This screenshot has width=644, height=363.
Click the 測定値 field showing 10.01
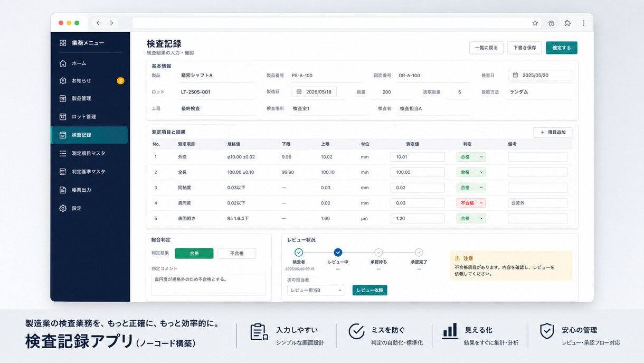pyautogui.click(x=418, y=157)
